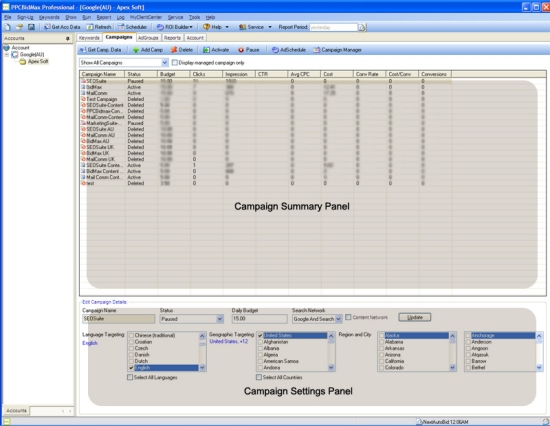Switch to the AdGroups tab

[x=148, y=38]
